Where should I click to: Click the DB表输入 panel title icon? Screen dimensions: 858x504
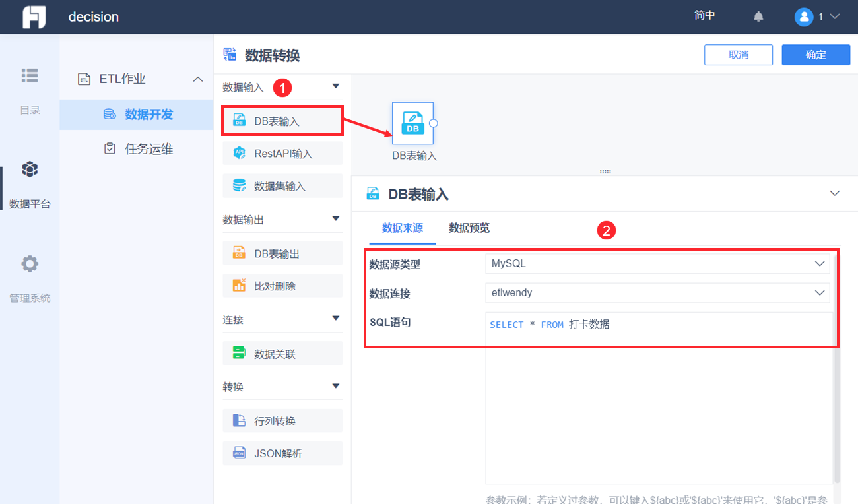pyautogui.click(x=373, y=194)
